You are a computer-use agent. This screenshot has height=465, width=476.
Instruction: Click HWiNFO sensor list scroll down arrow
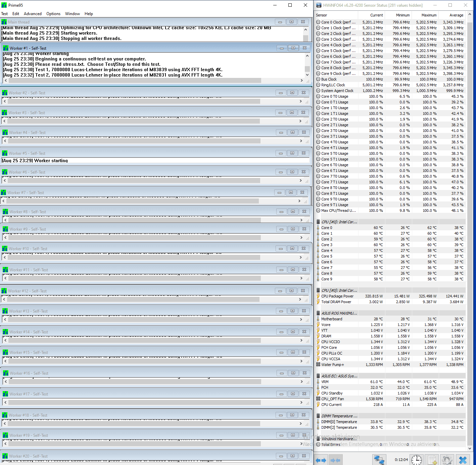(470, 448)
